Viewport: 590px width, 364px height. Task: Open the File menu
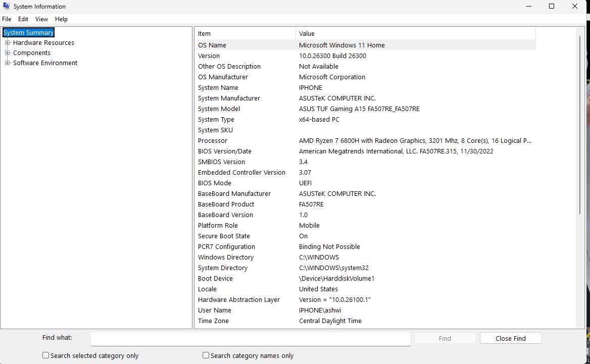click(x=7, y=19)
